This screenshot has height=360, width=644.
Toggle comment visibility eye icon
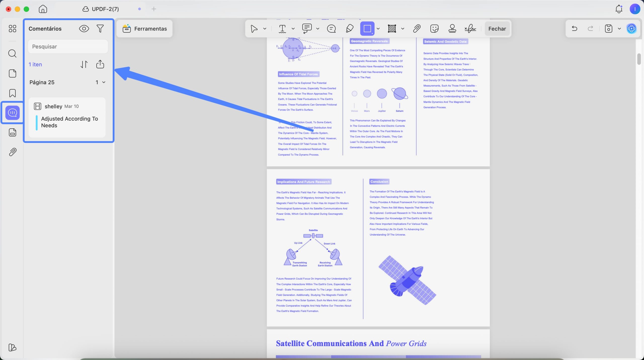tap(84, 29)
